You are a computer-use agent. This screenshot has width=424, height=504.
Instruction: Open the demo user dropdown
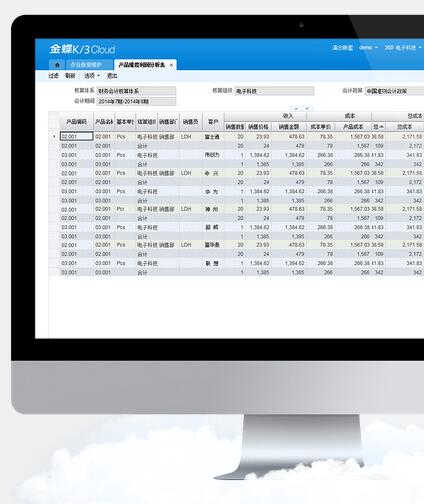368,48
